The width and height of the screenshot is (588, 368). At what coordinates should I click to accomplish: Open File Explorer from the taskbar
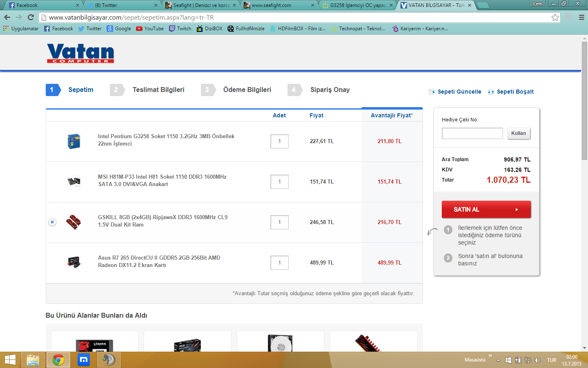(x=33, y=360)
